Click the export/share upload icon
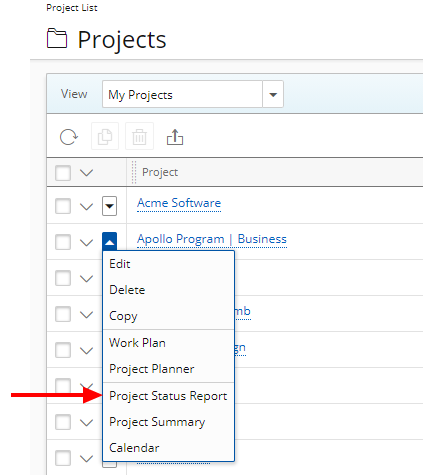This screenshot has width=423, height=475. [175, 137]
